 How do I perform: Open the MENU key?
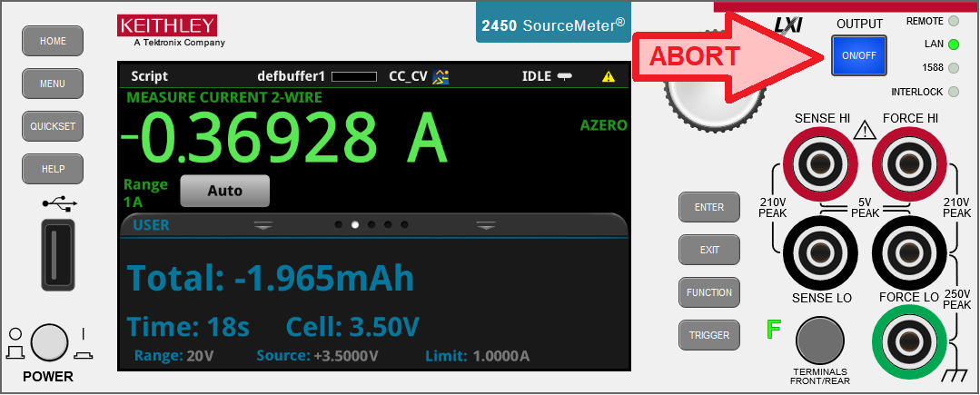pyautogui.click(x=53, y=84)
